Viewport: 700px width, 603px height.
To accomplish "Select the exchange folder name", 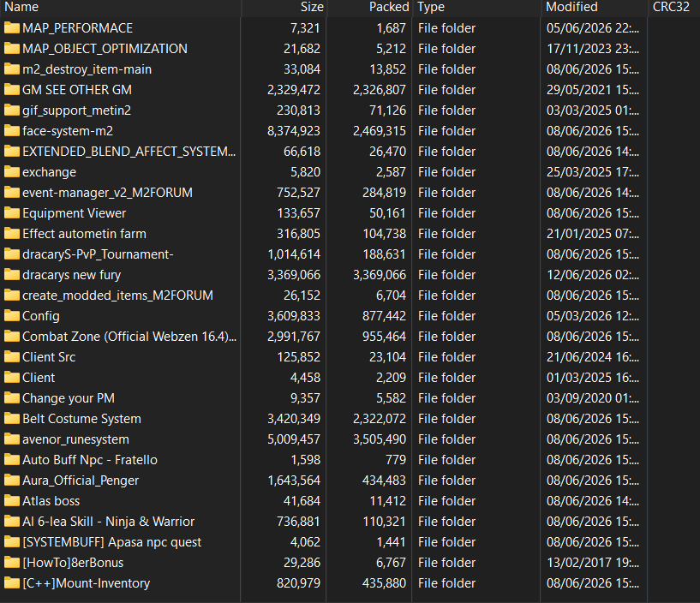I will [x=49, y=172].
